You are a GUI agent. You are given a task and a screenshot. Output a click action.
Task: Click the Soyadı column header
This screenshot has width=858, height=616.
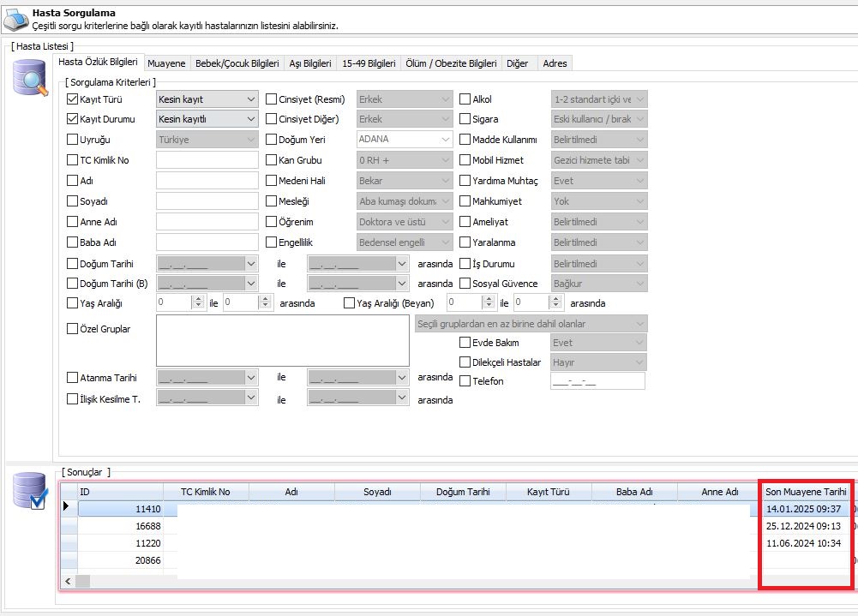[376, 492]
